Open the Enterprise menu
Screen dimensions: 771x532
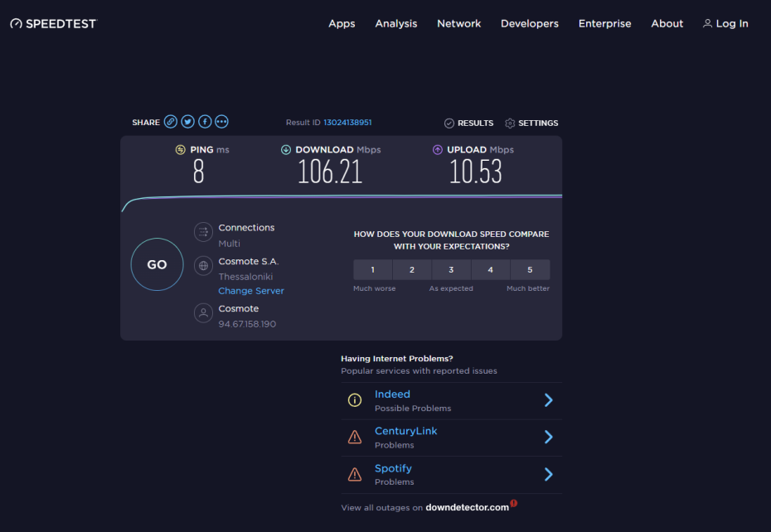[605, 23]
